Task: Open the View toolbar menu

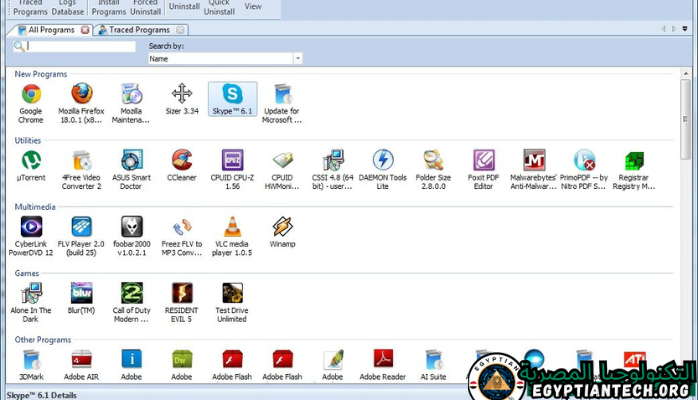Action: click(x=253, y=7)
